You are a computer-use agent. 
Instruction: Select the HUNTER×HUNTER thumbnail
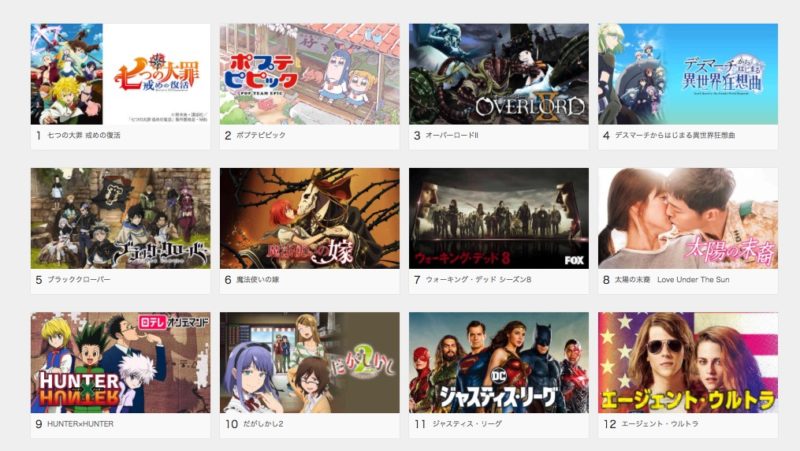click(x=120, y=363)
